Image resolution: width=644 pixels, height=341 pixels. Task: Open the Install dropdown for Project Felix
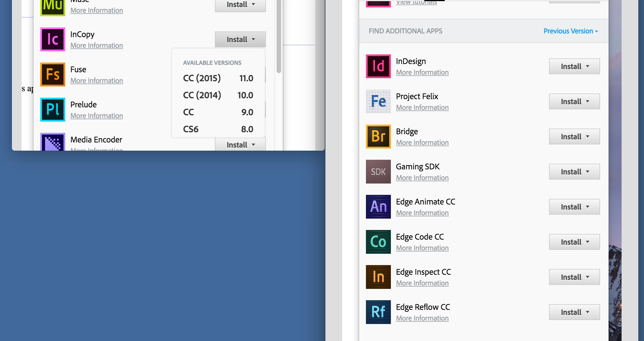tap(575, 101)
